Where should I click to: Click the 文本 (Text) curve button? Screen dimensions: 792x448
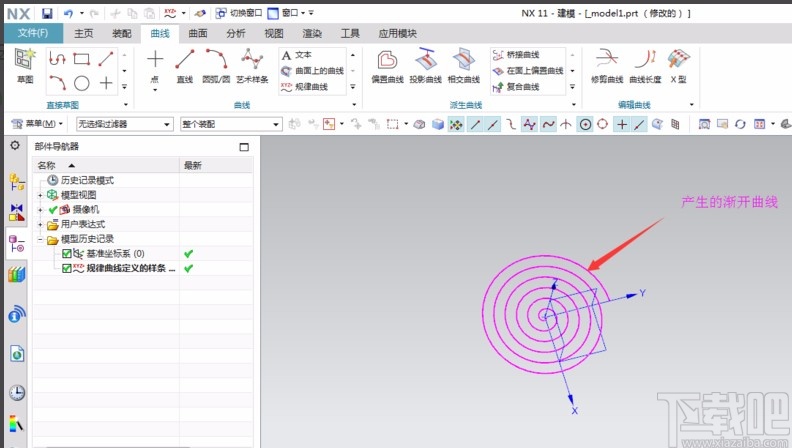297,55
